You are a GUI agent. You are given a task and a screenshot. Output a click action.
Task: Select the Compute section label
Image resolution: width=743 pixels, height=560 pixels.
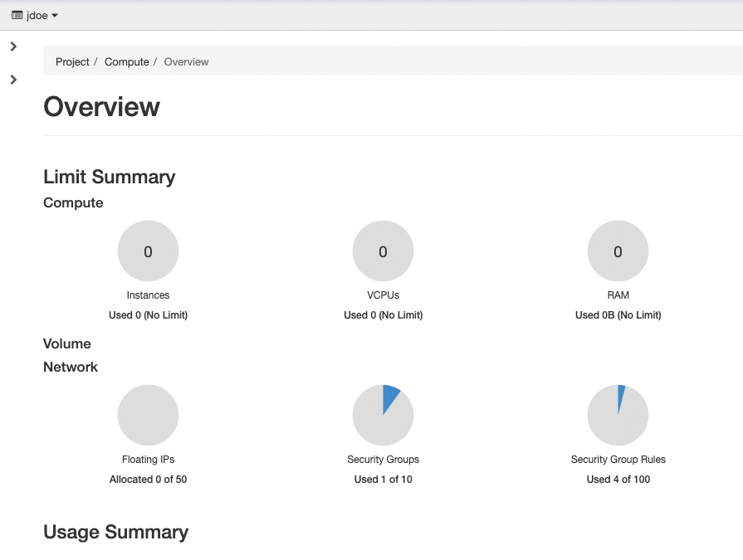[72, 202]
